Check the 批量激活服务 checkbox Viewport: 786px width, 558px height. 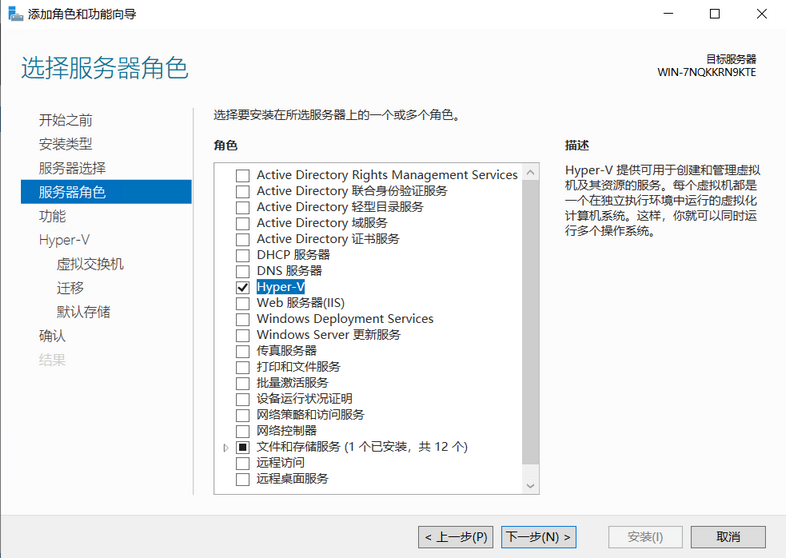click(243, 384)
